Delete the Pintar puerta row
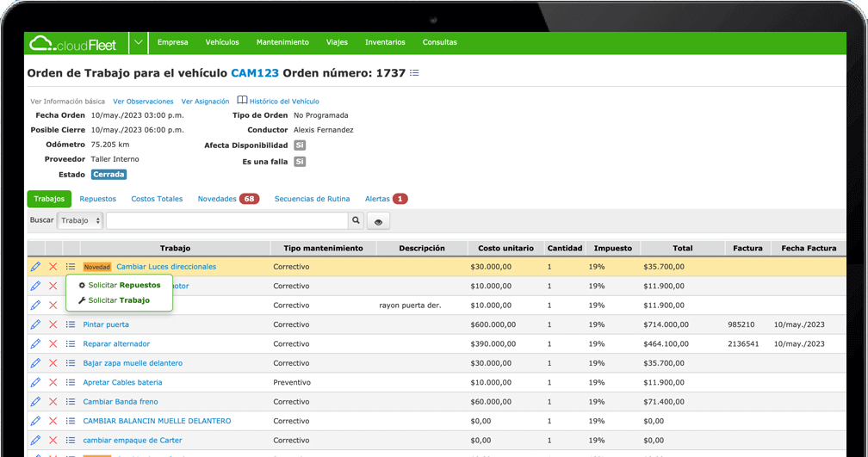The image size is (868, 457). 53,324
